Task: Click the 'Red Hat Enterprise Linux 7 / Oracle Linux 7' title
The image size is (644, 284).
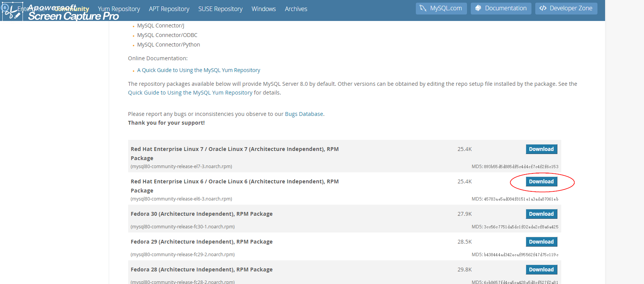Action: click(x=235, y=154)
